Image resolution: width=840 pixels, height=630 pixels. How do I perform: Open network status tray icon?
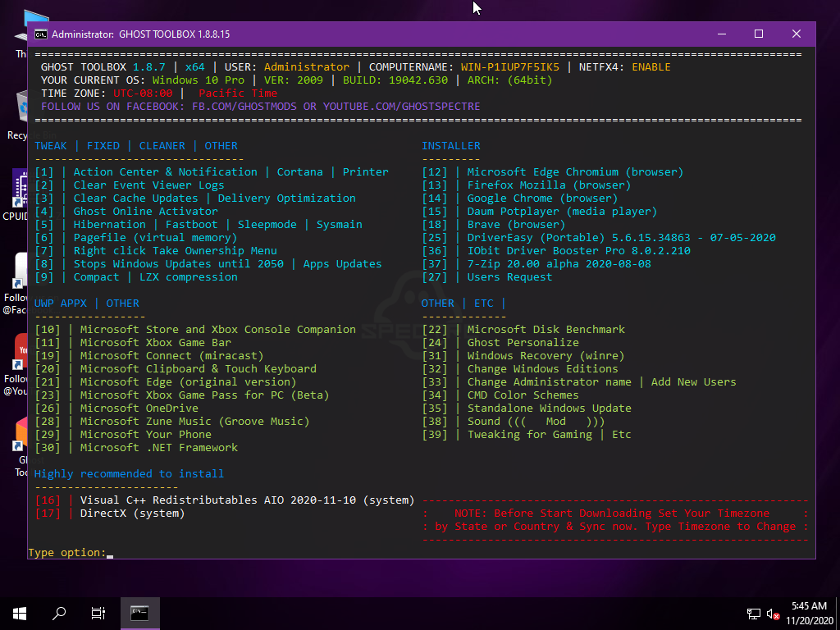click(754, 614)
